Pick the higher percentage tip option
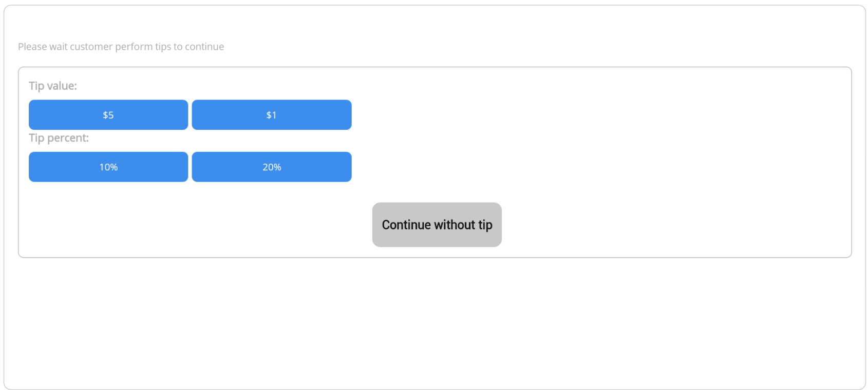Screen dimensions: 868x390 [x=272, y=167]
